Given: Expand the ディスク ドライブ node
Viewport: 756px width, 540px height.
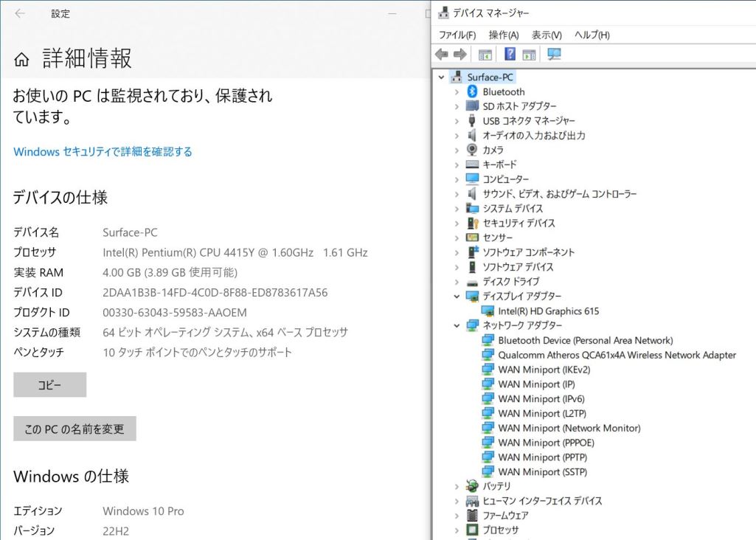Looking at the screenshot, I should point(457,282).
